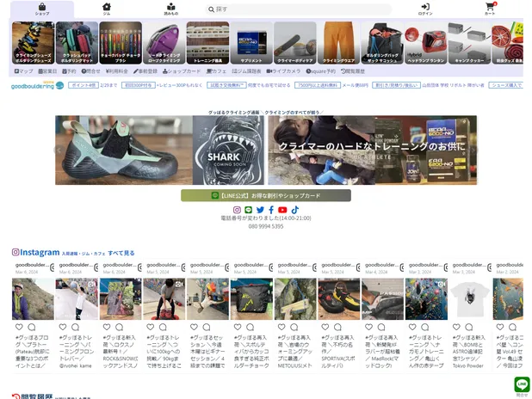Like the グッぼるブログ プラトー post
The width and height of the screenshot is (532, 399).
tap(19, 327)
